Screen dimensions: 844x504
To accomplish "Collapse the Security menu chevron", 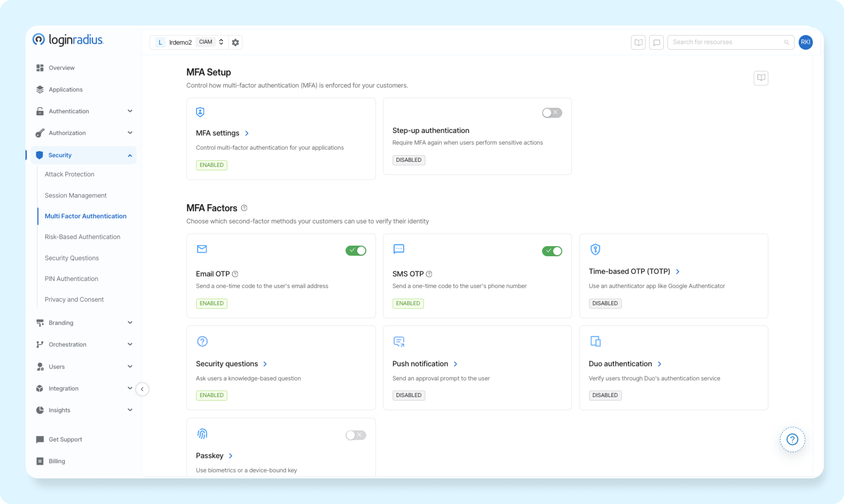I will click(130, 155).
